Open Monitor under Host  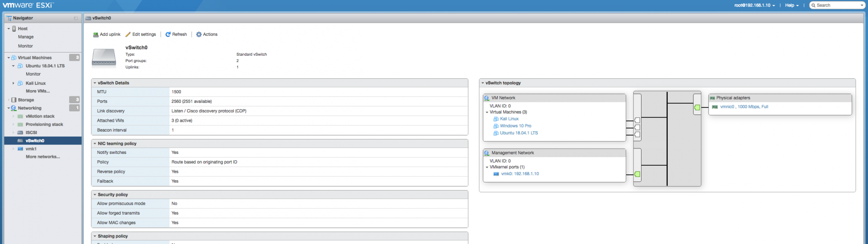click(x=25, y=46)
